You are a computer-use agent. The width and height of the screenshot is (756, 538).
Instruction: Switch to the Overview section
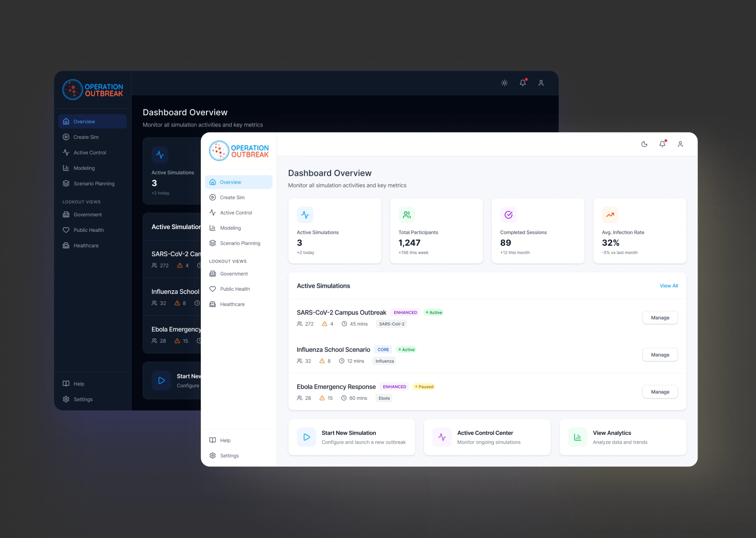click(x=231, y=182)
